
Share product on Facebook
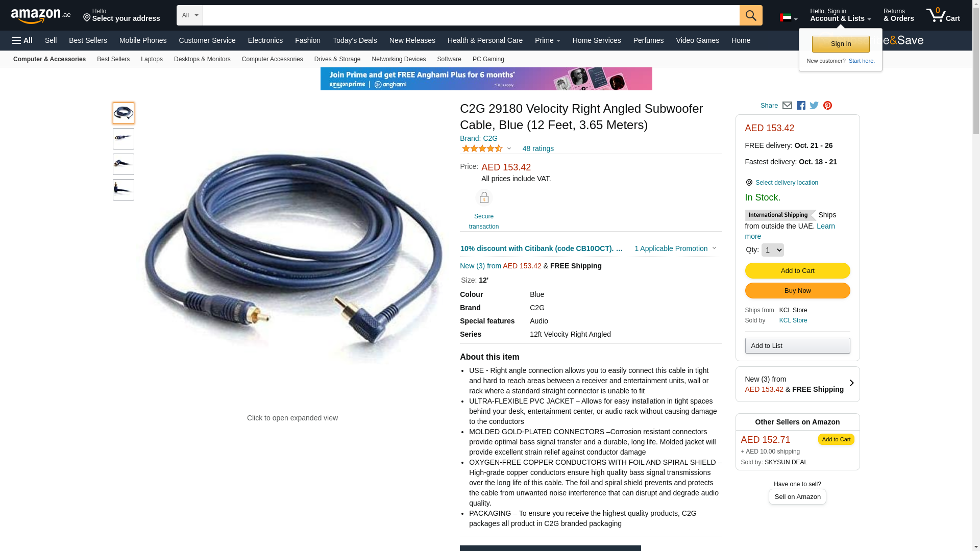(801, 106)
